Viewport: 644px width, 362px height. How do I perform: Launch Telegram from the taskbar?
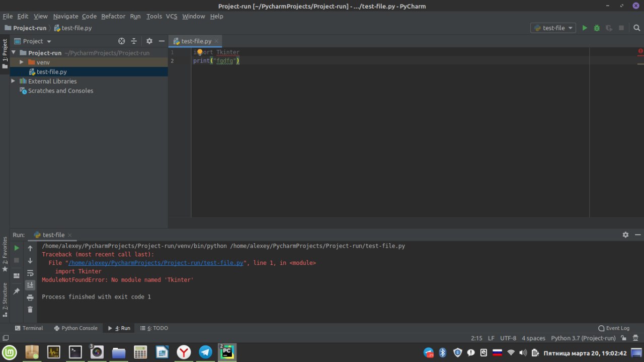click(205, 352)
